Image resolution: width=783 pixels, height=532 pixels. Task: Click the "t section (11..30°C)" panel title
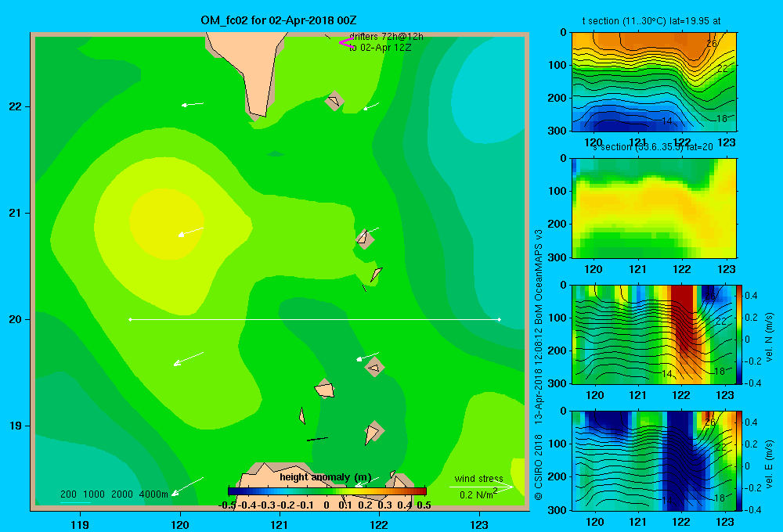coord(651,21)
